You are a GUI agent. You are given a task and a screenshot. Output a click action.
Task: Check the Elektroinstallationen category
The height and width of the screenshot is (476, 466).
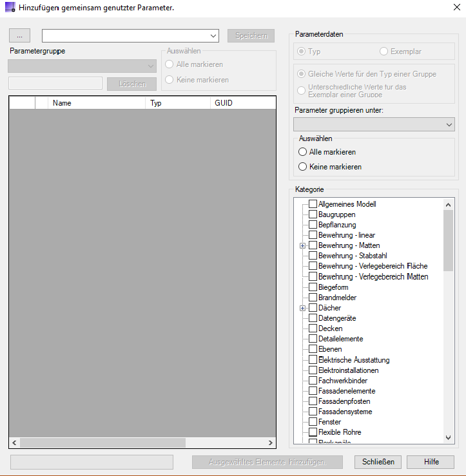[x=313, y=370]
